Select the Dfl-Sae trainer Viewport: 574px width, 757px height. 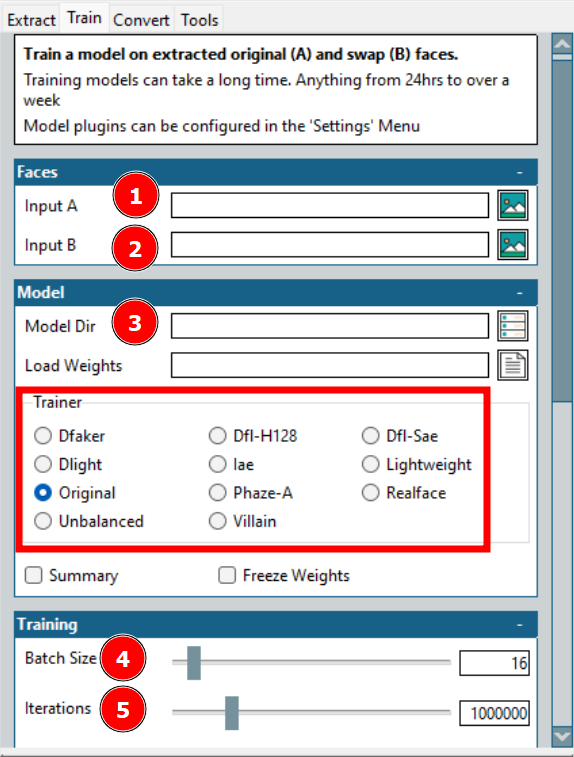[370, 436]
